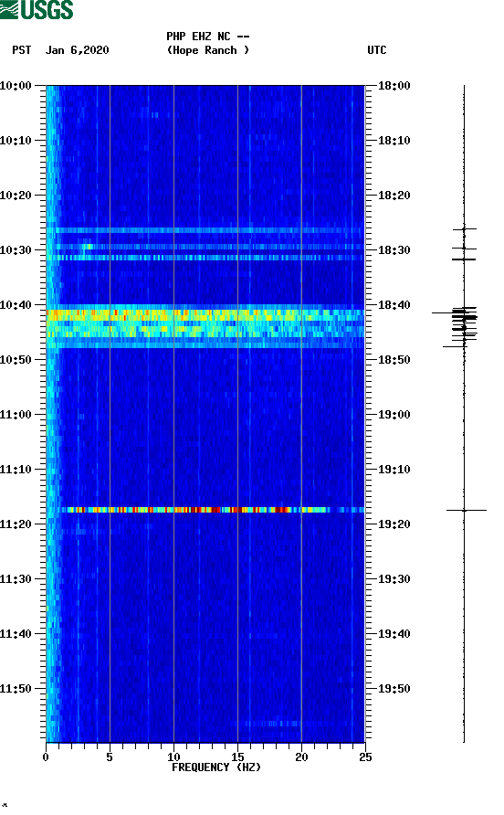
Task: Click the 18:30 UTC time label
Action: tap(394, 250)
